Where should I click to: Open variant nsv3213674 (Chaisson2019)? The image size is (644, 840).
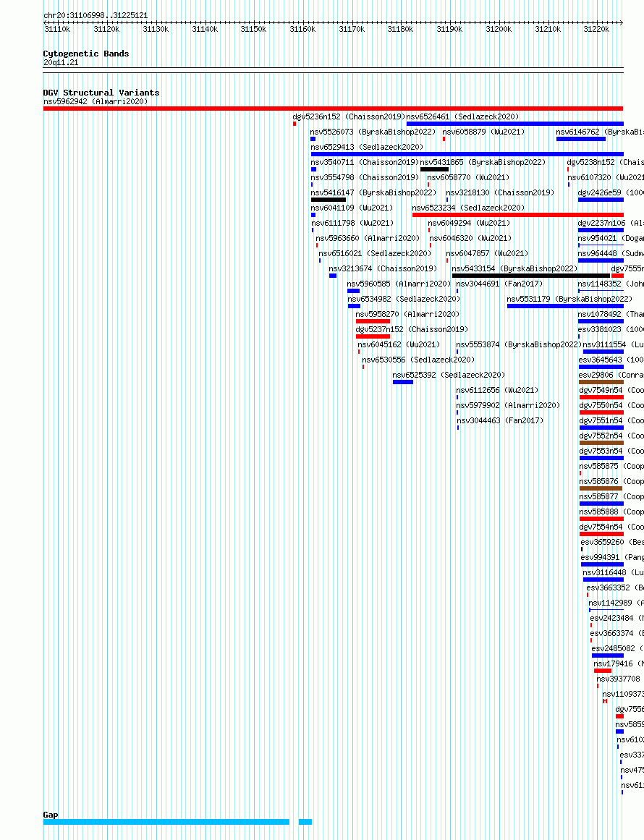[383, 268]
